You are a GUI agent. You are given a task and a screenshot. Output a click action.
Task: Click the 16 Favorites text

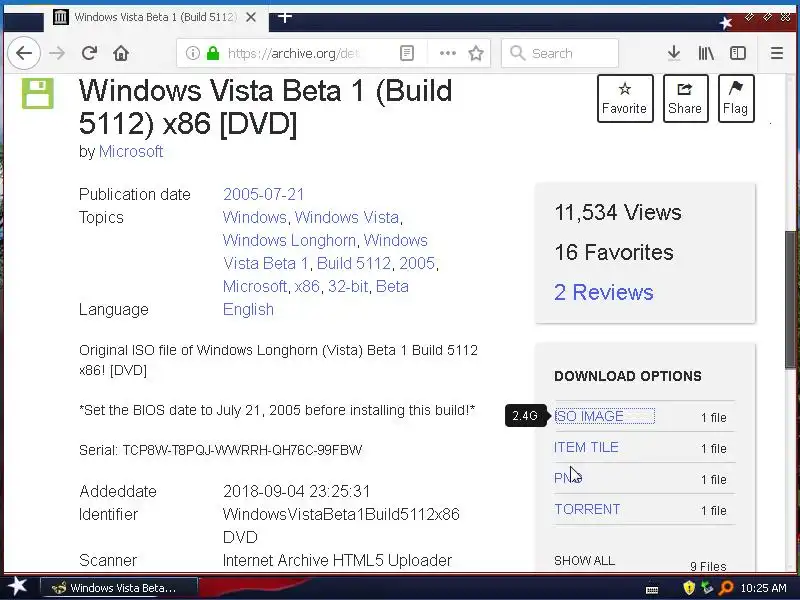pos(614,253)
